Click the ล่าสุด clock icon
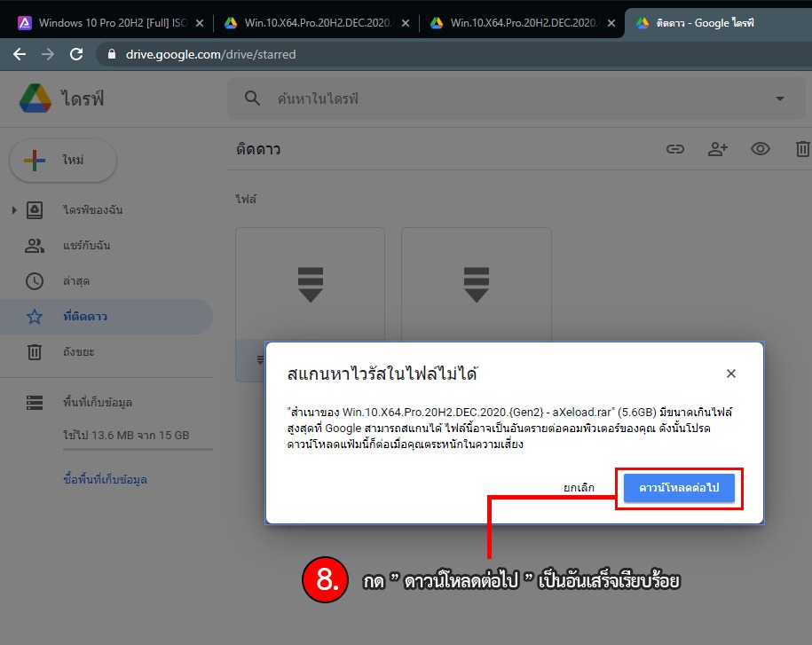The height and width of the screenshot is (645, 812). [x=35, y=281]
